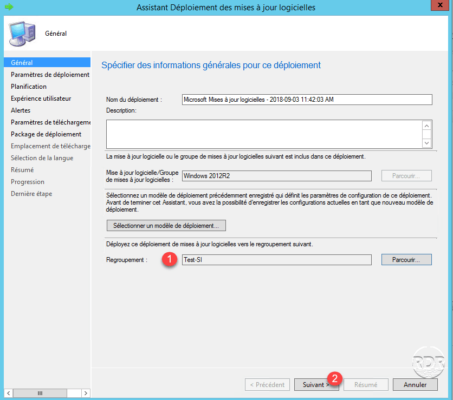Click sidebar horizontal scrollbar right arrow
Image resolution: width=453 pixels, height=400 pixels.
pos(86,393)
